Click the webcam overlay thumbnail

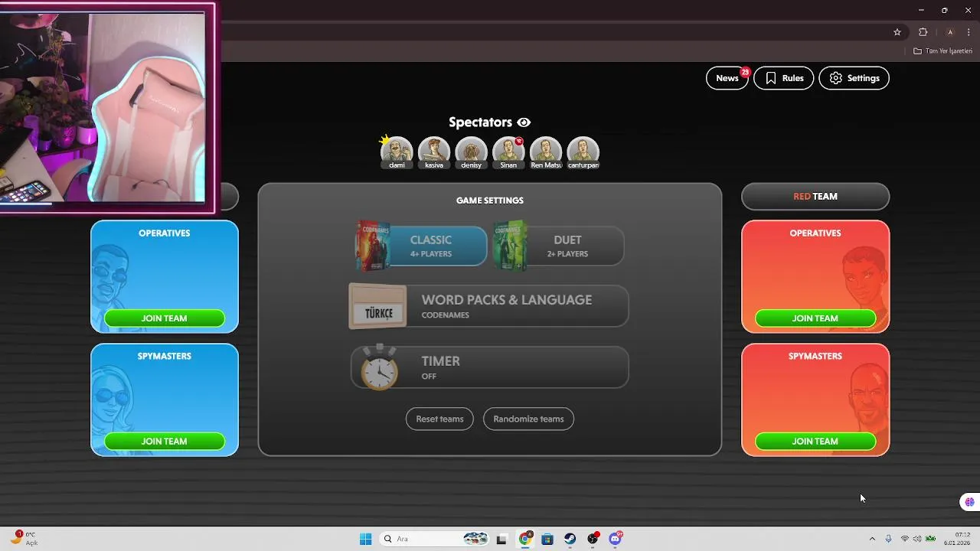(107, 107)
